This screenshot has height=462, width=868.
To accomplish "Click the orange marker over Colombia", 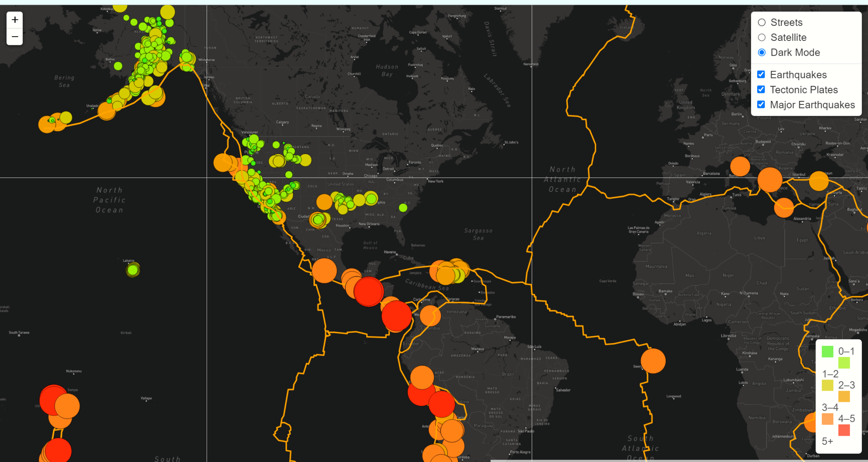I will 430,315.
